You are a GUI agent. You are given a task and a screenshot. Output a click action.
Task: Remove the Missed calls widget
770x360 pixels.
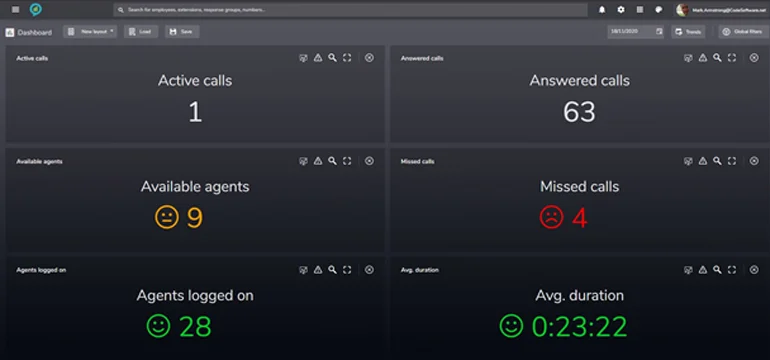754,161
